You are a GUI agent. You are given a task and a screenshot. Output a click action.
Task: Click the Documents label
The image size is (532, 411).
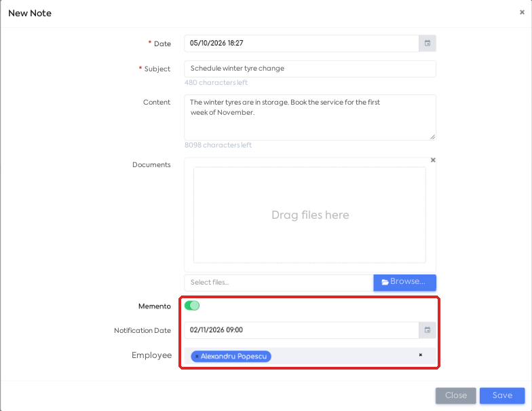(x=151, y=164)
